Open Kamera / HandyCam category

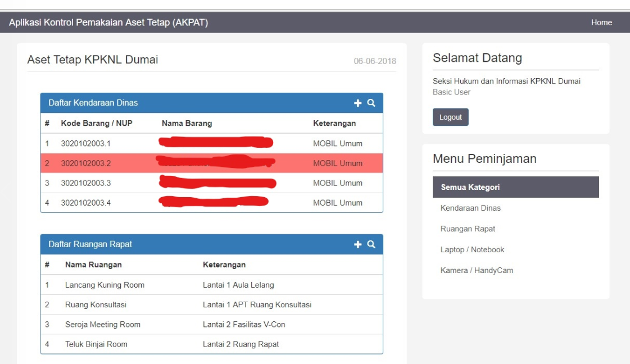click(x=477, y=270)
